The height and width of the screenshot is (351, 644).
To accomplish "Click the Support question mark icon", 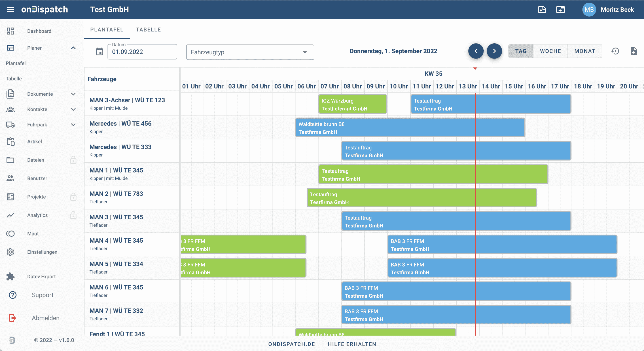I will 13,295.
